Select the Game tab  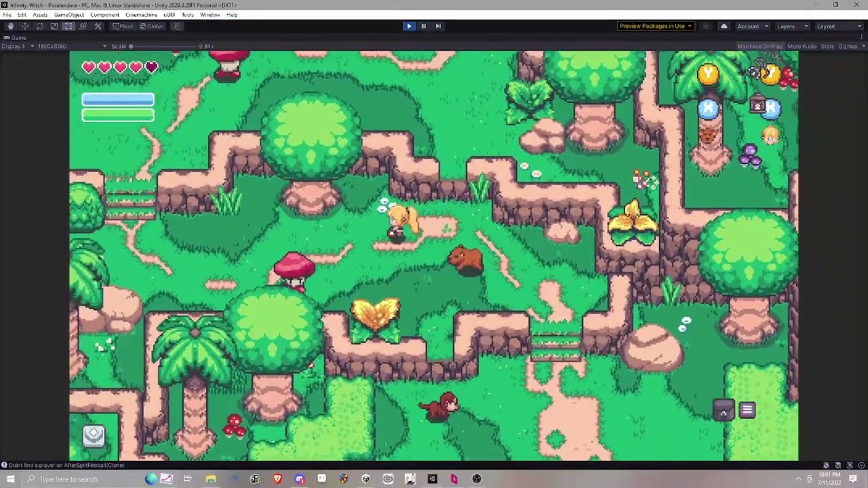click(15, 37)
